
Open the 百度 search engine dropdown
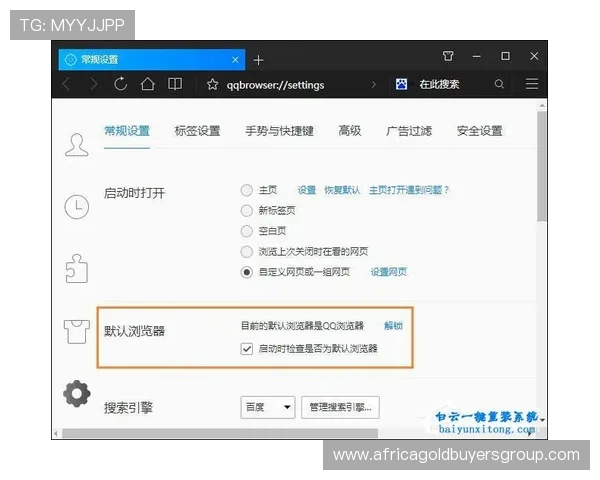pos(268,407)
